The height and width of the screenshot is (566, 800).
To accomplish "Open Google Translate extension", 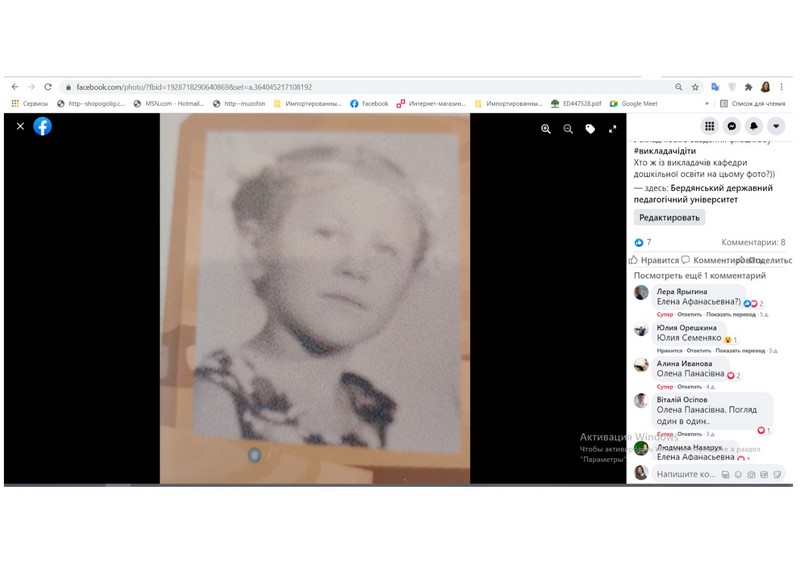I will [715, 87].
